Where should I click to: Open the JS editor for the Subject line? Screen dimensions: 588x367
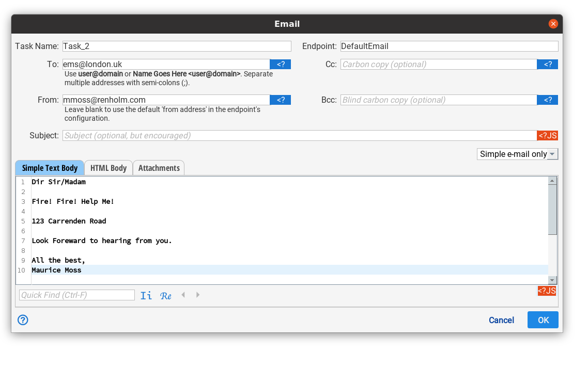[548, 135]
